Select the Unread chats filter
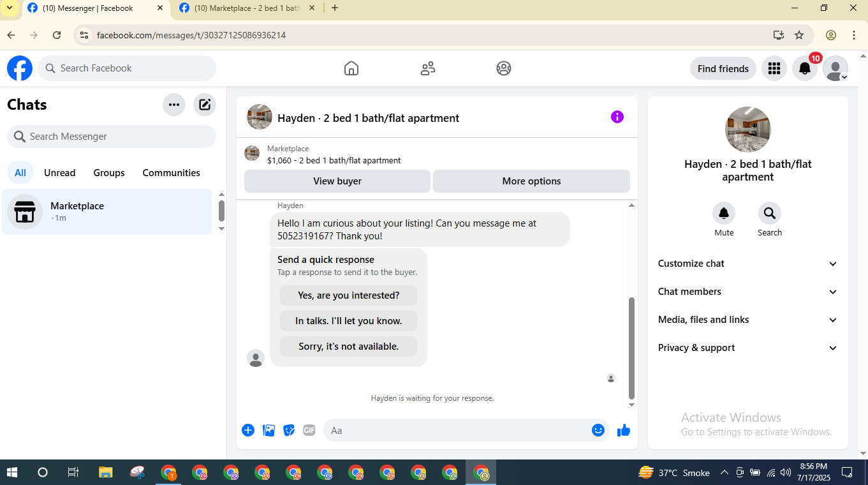This screenshot has height=485, width=868. (60, 173)
